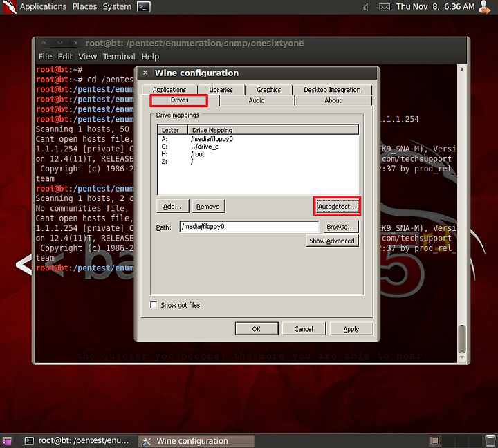Click the workspace switcher box
The image size is (498, 448).
pos(435,440)
